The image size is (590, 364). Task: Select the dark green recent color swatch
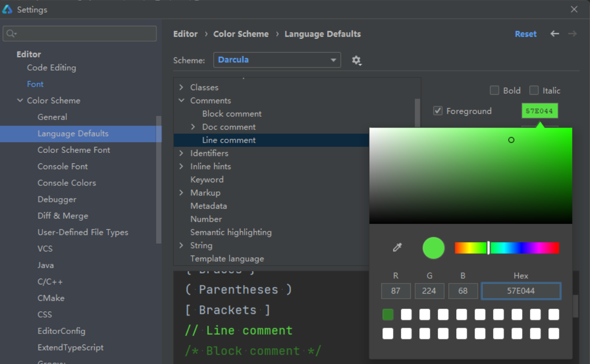pos(388,314)
